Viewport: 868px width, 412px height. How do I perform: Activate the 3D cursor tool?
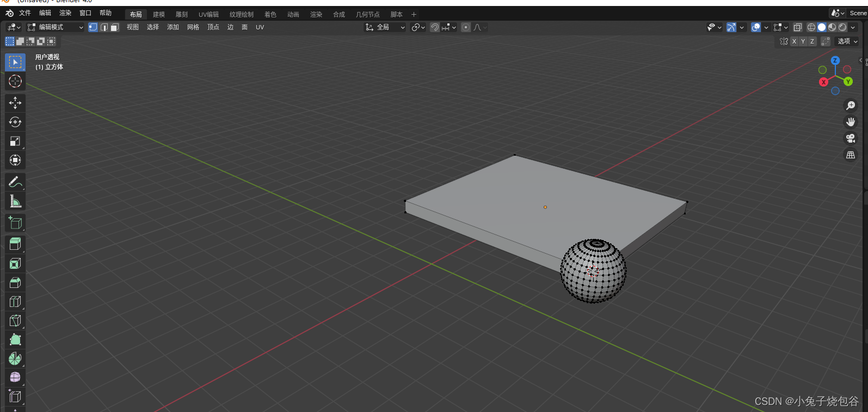(15, 81)
